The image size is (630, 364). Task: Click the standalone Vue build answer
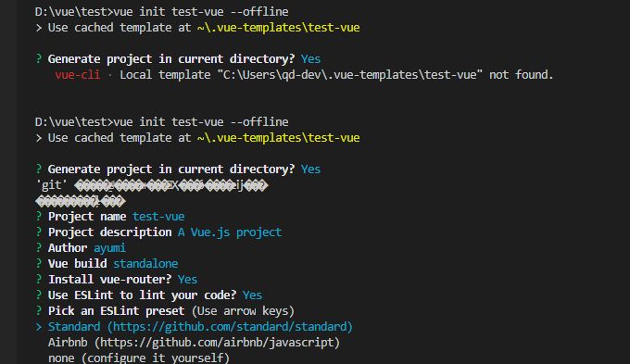[x=145, y=264]
